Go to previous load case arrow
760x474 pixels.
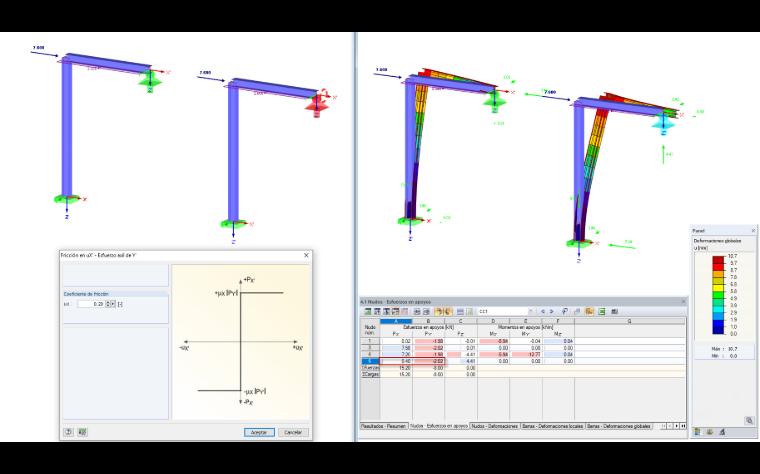543,312
